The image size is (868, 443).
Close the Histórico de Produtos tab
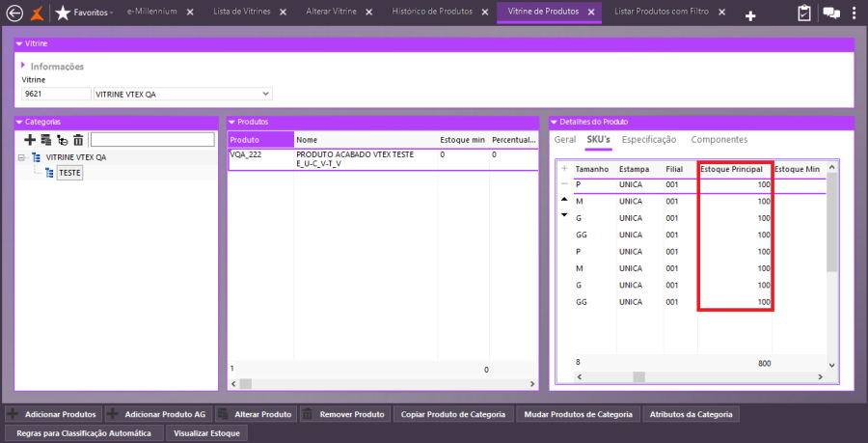pos(485,13)
